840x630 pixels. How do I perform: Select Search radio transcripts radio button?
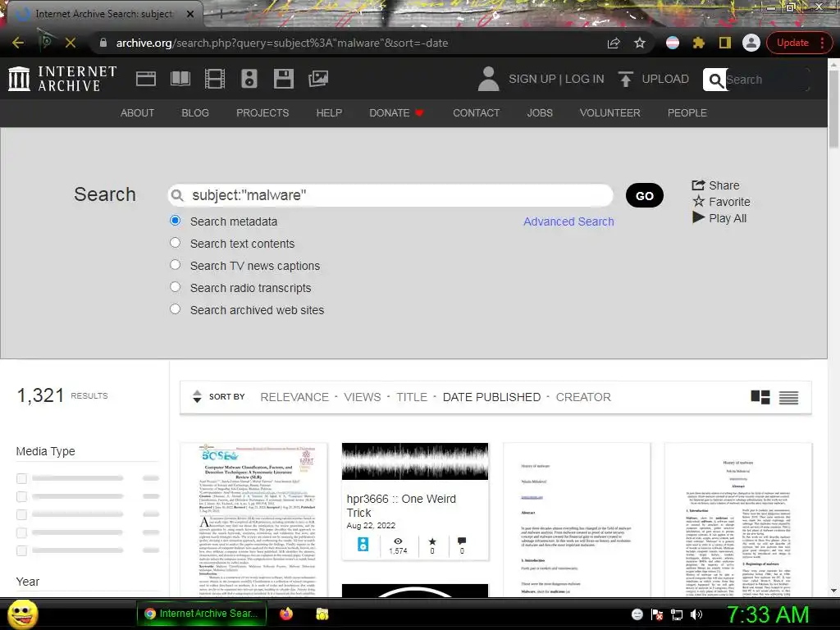176,286
